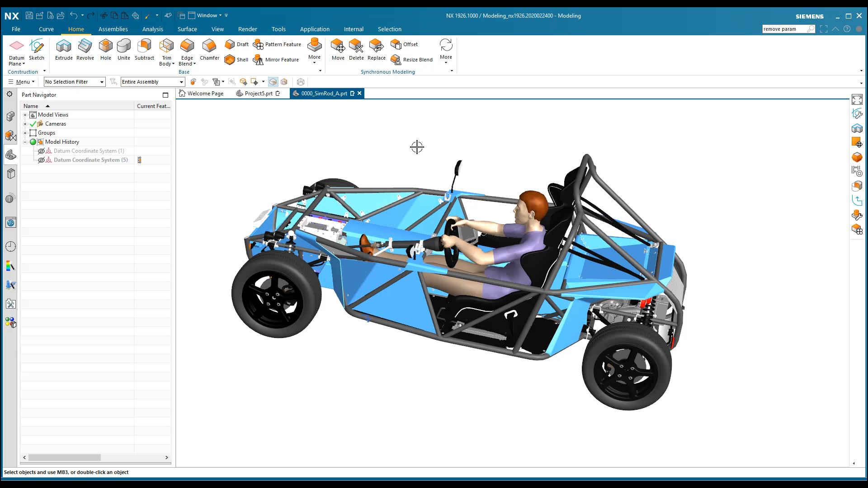Click the Shell tool icon
Viewport: 868px width, 488px height.
(230, 59)
